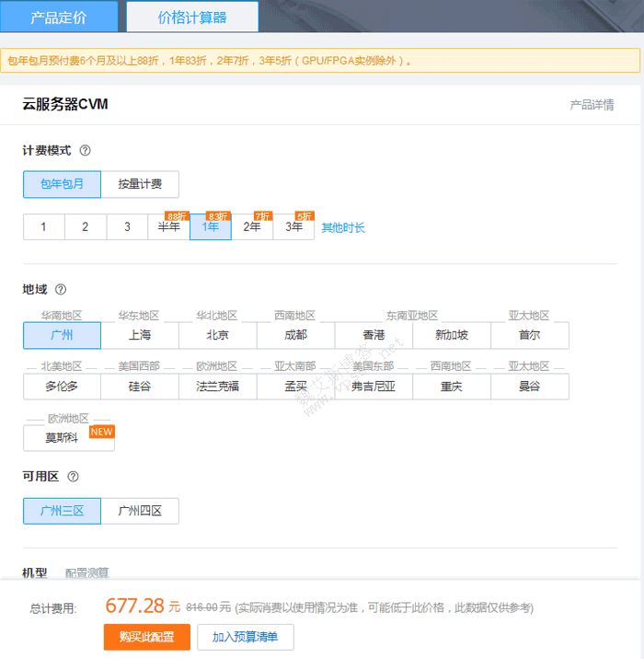The image size is (644, 659).
Task: Select 莫斯科 region marked NEW
Action: (x=63, y=438)
